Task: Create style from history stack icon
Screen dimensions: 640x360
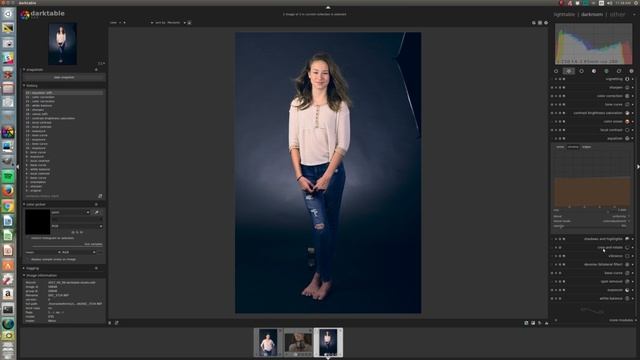Action: coord(100,196)
